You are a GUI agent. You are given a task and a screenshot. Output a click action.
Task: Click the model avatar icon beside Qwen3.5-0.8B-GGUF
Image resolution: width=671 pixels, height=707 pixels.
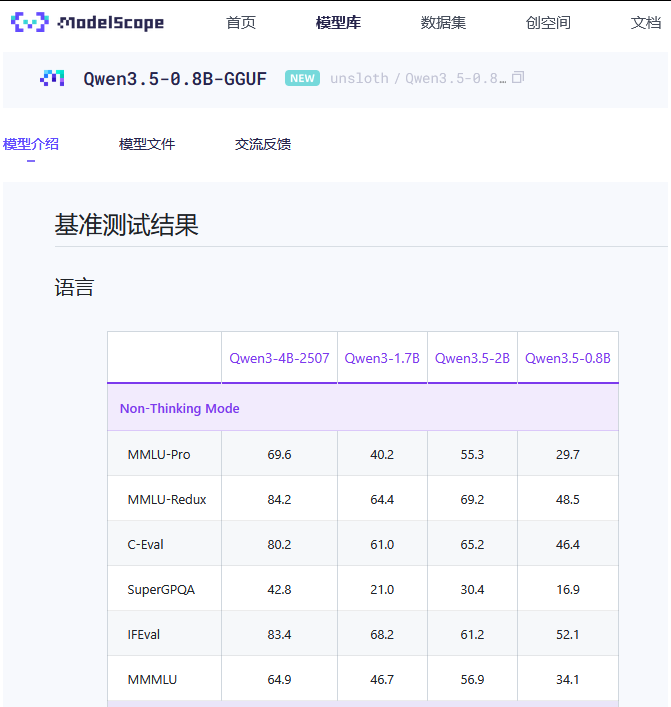pos(52,78)
